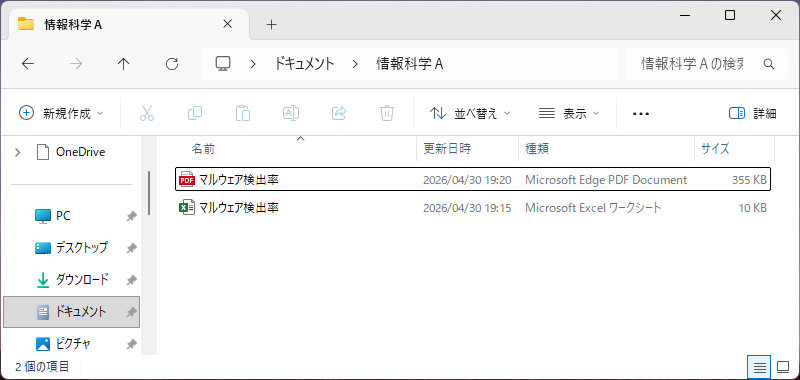Image resolution: width=800 pixels, height=380 pixels.
Task: Click the 10 KB size value
Action: click(x=752, y=208)
